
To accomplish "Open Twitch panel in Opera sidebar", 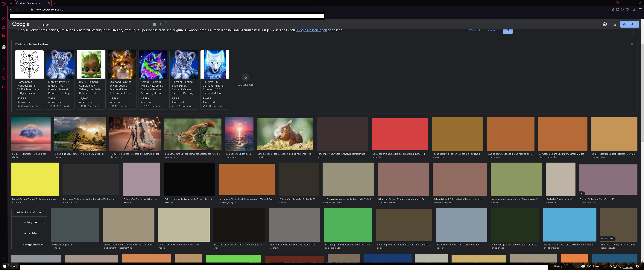I will [x=4, y=36].
